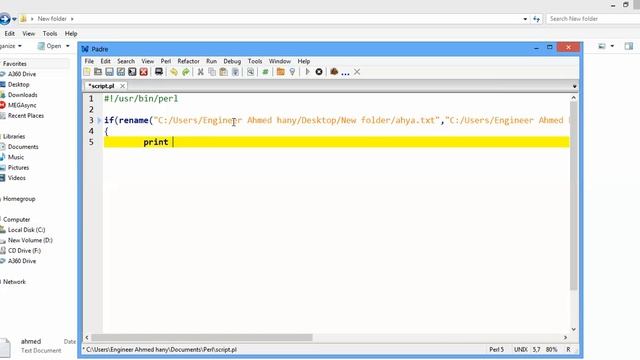Click the New file icon in Padre toolbar
640x360 pixels.
(x=87, y=72)
